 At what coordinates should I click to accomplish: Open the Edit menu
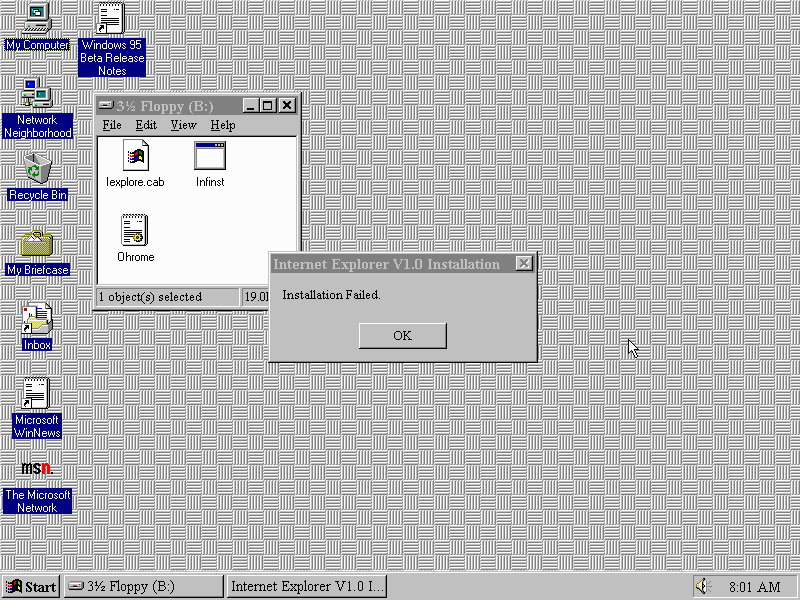pyautogui.click(x=146, y=125)
